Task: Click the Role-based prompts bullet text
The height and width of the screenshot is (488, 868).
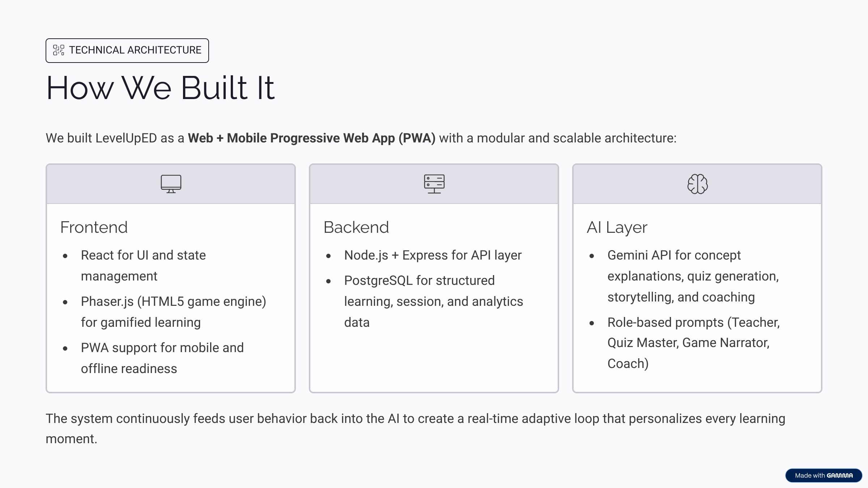Action: tap(694, 343)
